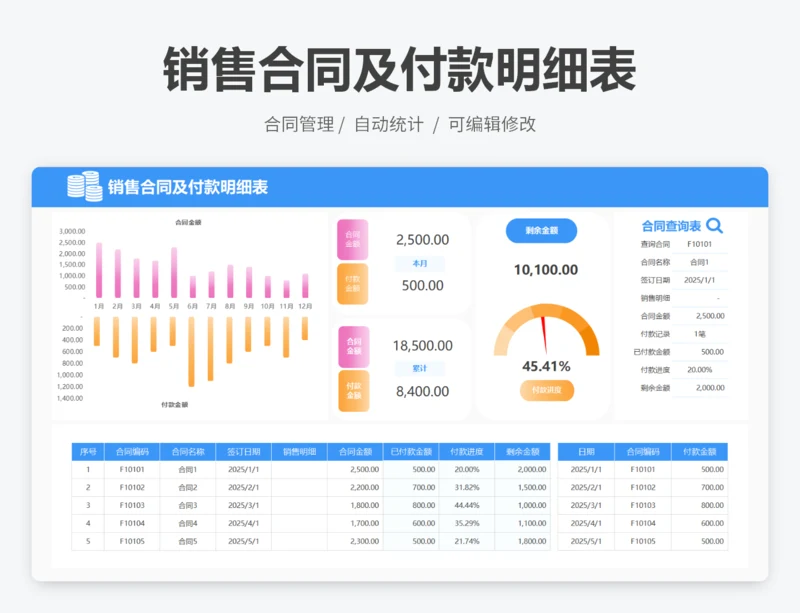Click the 1笔 payment record value
The image size is (800, 613).
(x=699, y=334)
